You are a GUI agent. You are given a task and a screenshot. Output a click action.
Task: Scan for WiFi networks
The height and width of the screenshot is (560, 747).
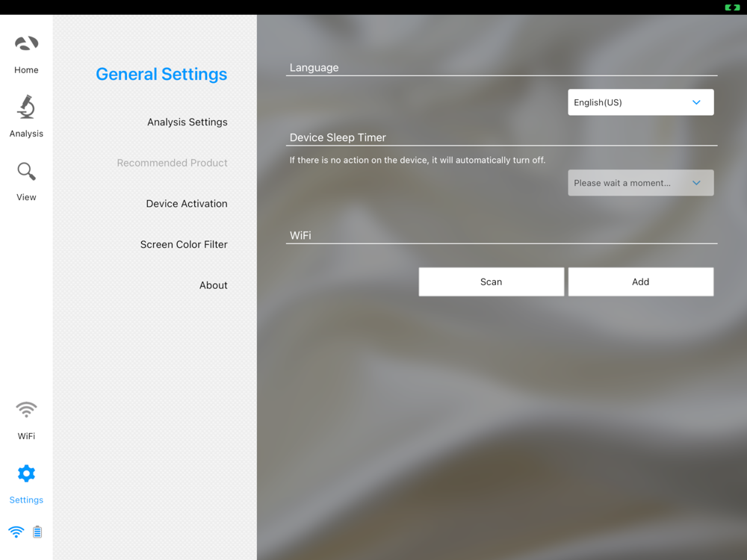pos(492,282)
